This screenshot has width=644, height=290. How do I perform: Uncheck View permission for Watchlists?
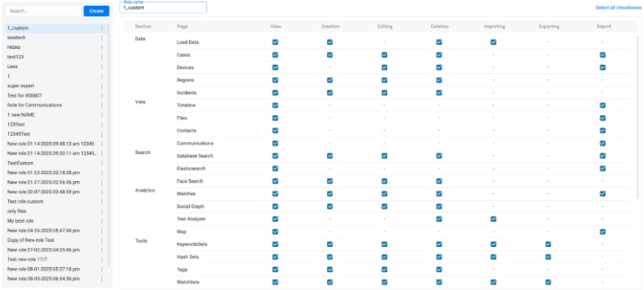275,282
